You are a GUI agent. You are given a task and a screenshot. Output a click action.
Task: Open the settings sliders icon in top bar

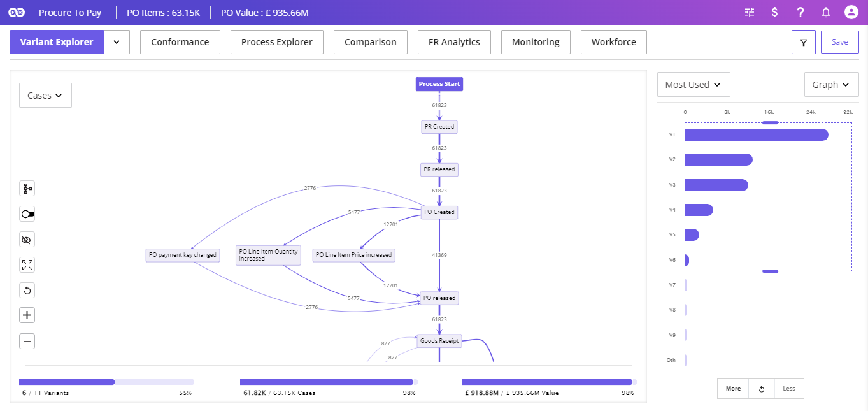[749, 12]
